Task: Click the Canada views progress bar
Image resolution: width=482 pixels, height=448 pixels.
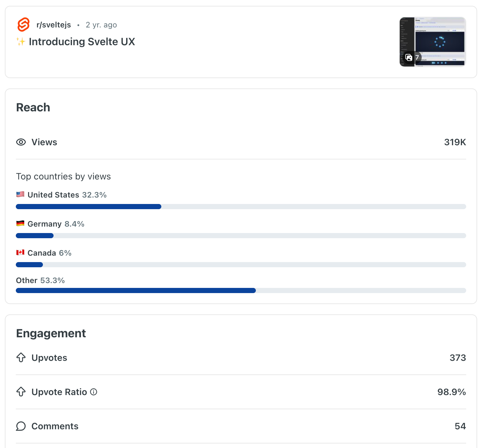Action: coord(241,265)
